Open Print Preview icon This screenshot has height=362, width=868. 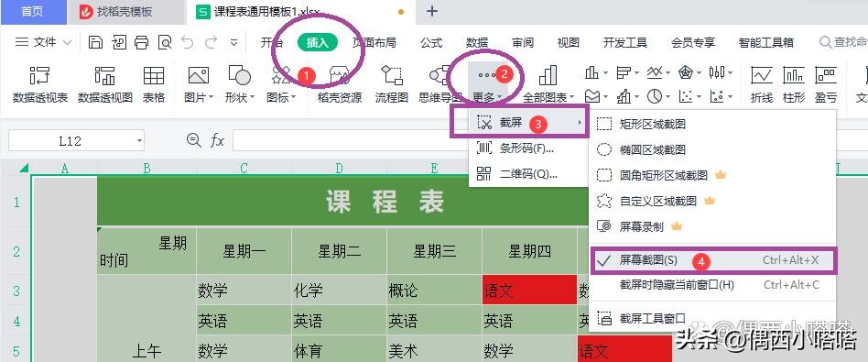(165, 42)
